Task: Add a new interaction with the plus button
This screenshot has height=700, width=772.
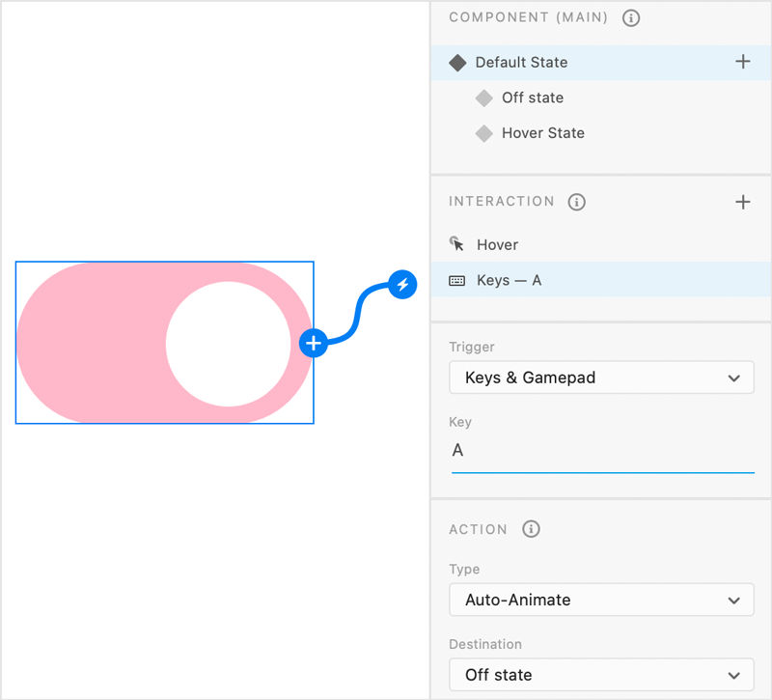Action: click(743, 202)
